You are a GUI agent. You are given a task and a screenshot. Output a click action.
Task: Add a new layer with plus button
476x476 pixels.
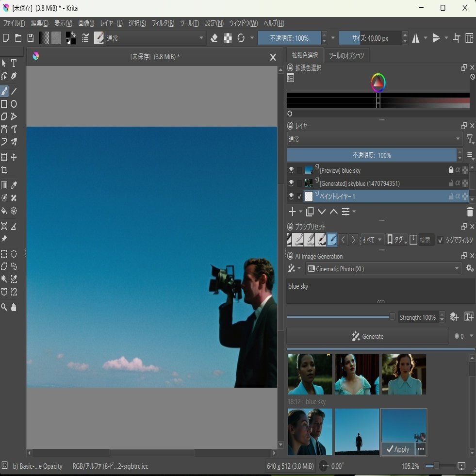(292, 212)
